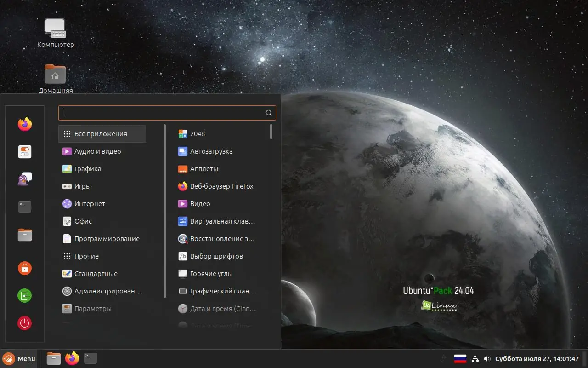The image size is (588, 368).
Task: Select the 'Прочие' category
Action: coord(102,256)
